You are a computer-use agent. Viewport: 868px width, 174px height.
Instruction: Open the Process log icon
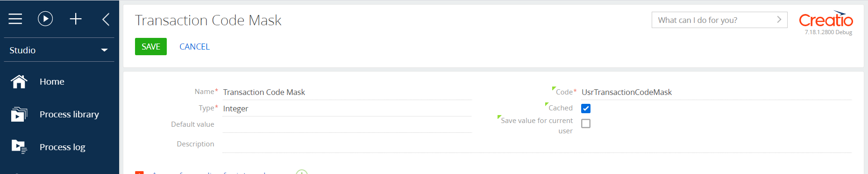click(19, 147)
